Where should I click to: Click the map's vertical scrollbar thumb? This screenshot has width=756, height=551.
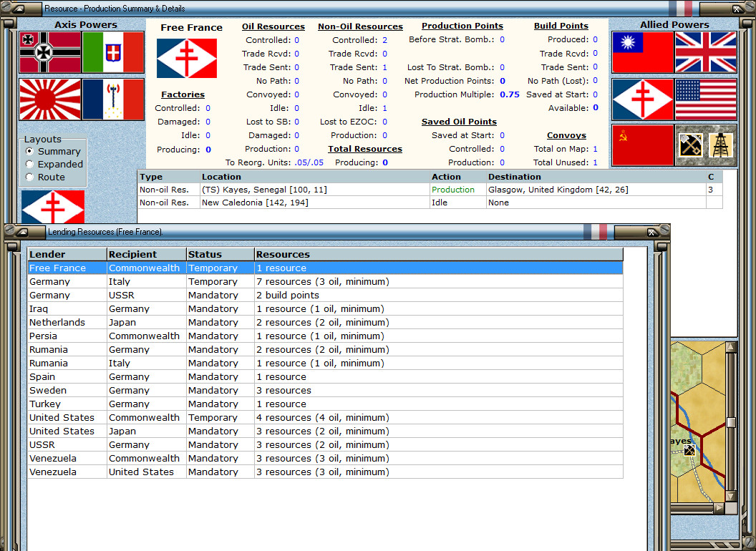(731, 422)
